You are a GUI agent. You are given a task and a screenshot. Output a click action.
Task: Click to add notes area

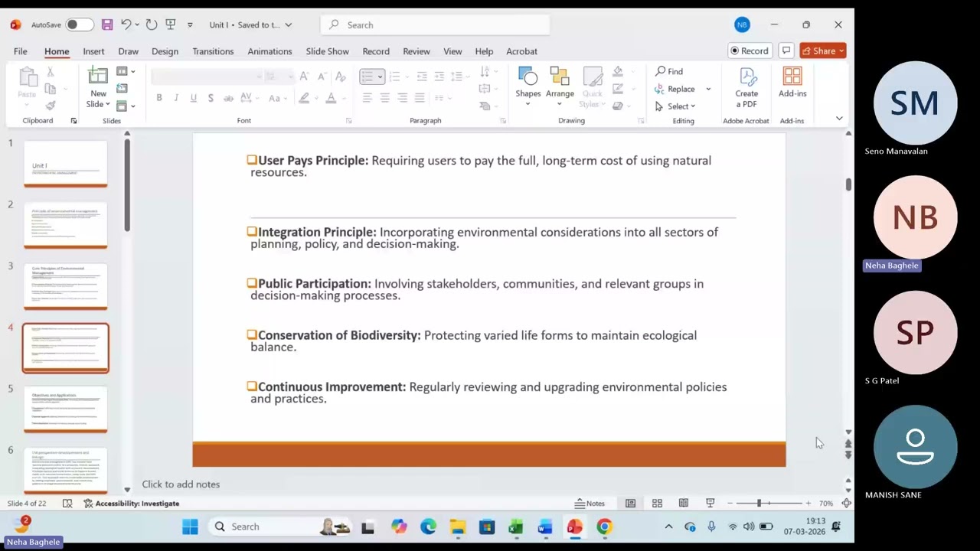[x=181, y=484]
